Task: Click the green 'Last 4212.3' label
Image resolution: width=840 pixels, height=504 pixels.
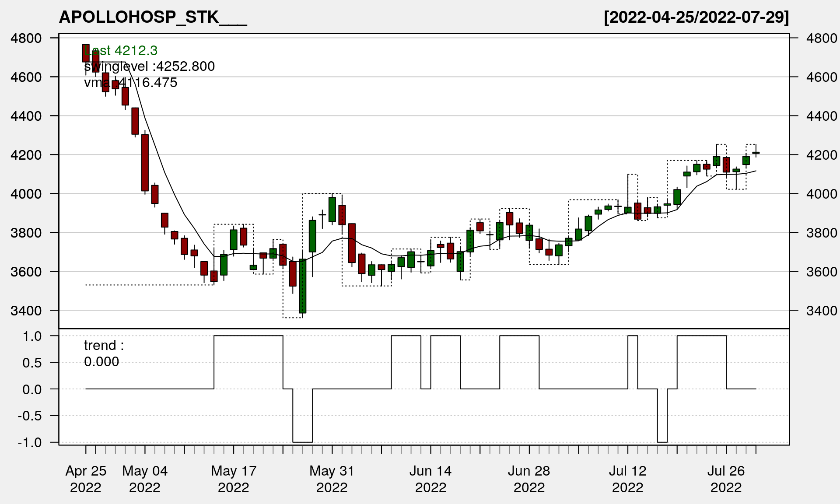Action: pos(121,51)
